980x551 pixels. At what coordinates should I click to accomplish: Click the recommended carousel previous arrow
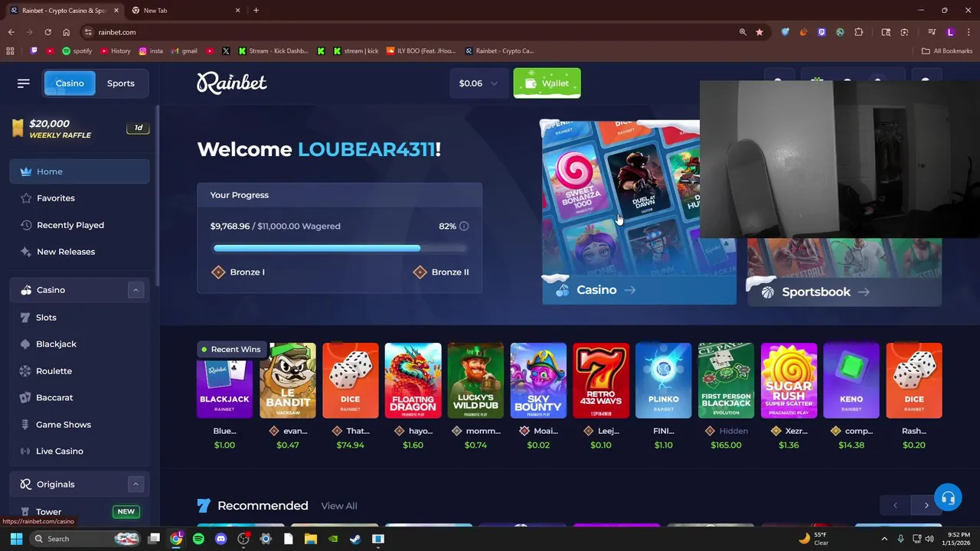[895, 505]
